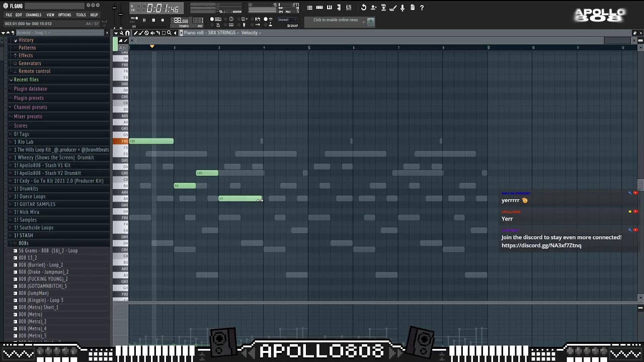
Task: Click the microphone recording icon
Action: click(x=403, y=8)
